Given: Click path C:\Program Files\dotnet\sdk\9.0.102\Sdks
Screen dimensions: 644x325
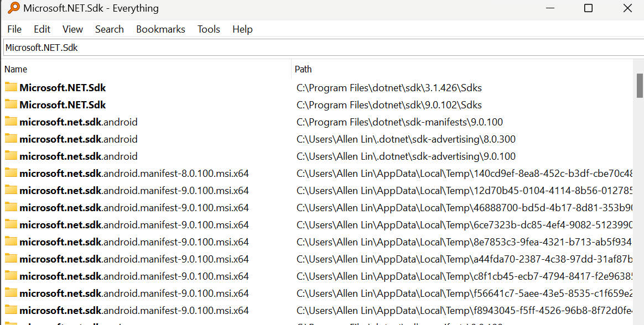Looking at the screenshot, I should (x=389, y=104).
